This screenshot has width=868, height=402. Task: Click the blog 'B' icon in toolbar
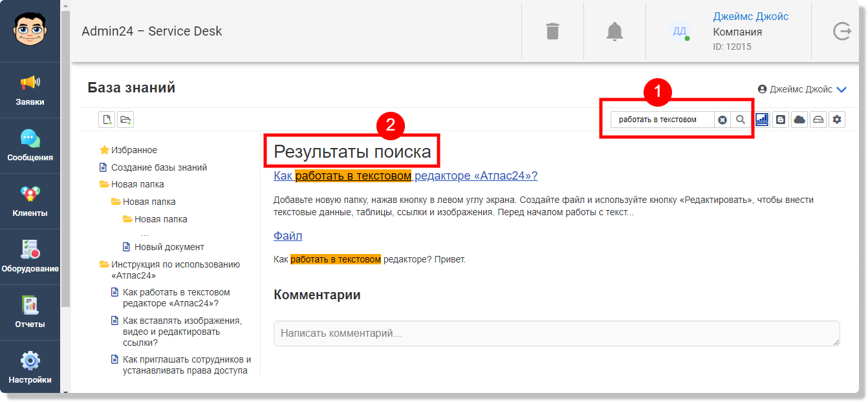tap(781, 120)
